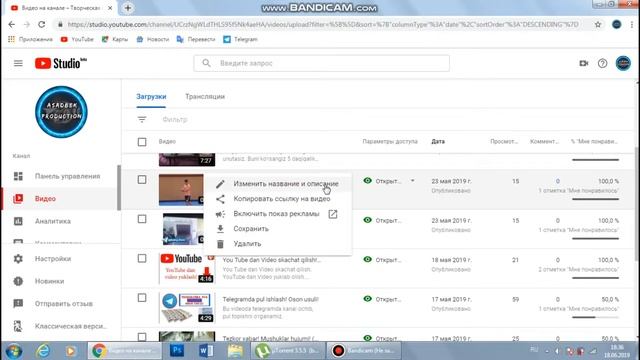Click the Новинки alert icon
This screenshot has height=360, width=640.
[x=18, y=281]
